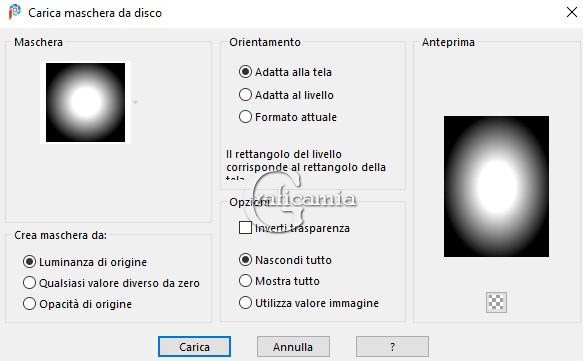Image resolution: width=583 pixels, height=361 pixels.
Task: Click the PaintShop Pro logo in title bar
Action: pos(15,12)
